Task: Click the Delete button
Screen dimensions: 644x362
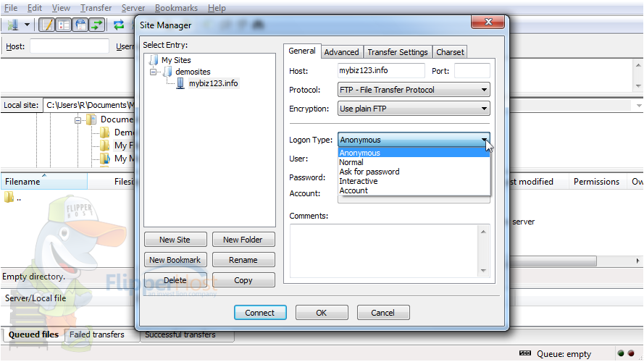Action: pos(175,280)
